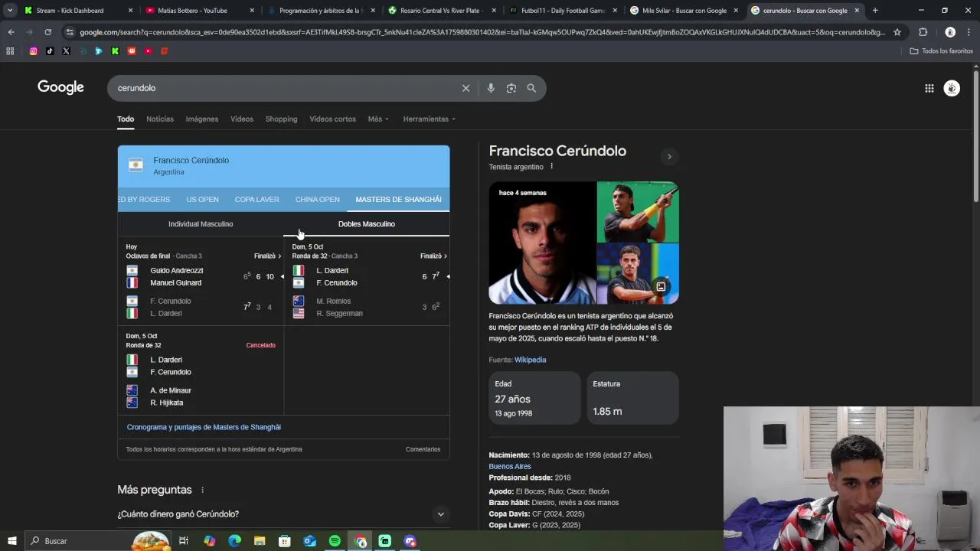Select the COPA LAVER tournament tab
The width and height of the screenshot is (980, 551).
(256, 199)
